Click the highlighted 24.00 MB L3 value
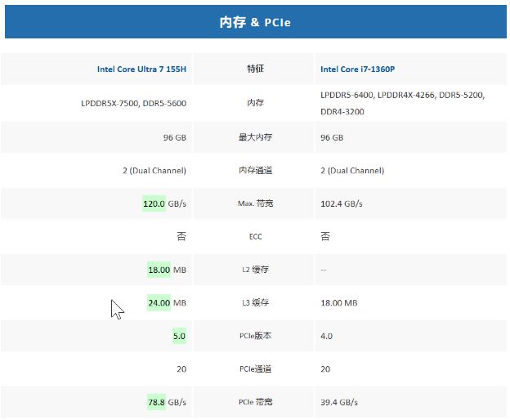This screenshot has height=420, width=510. (167, 303)
